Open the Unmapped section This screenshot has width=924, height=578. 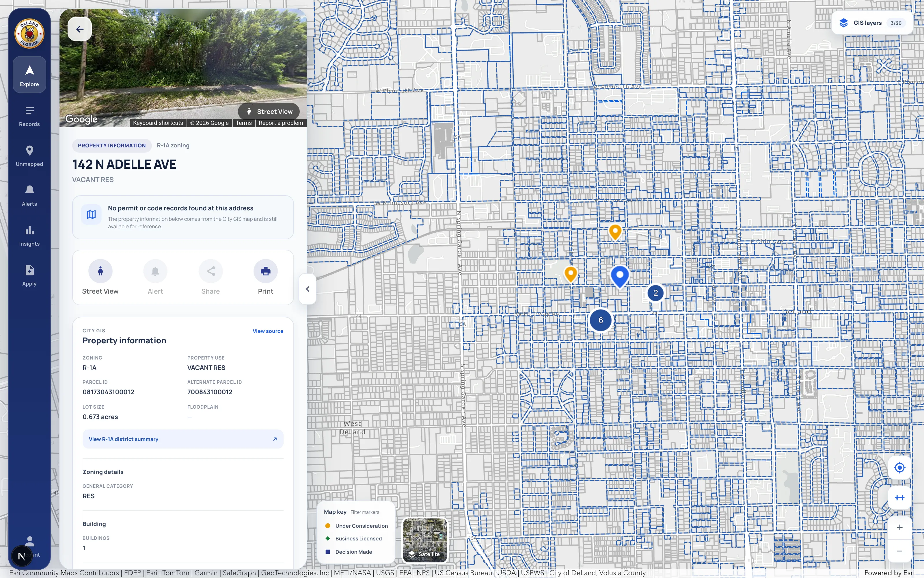29,156
